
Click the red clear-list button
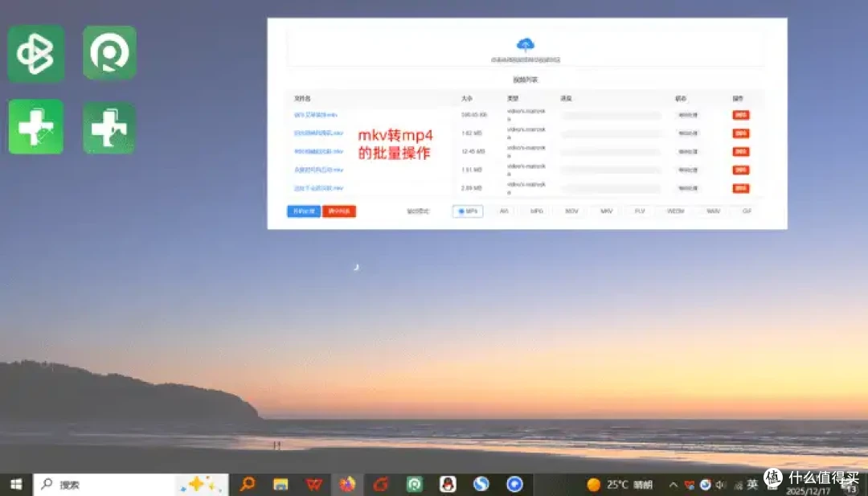(x=339, y=211)
